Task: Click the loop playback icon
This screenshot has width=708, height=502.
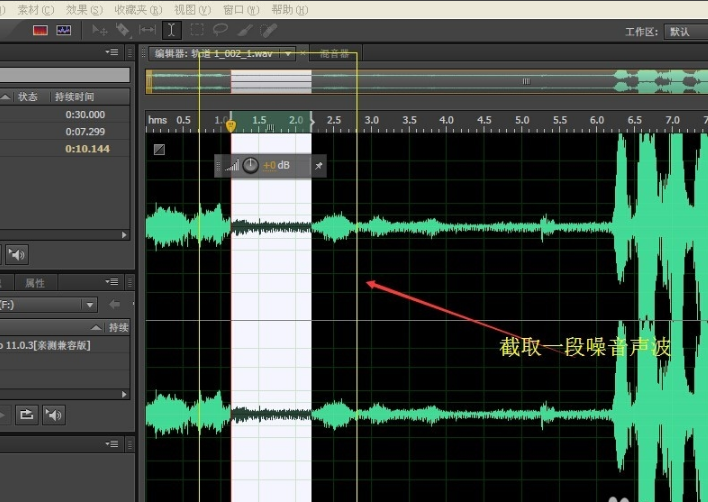Action: 27,414
